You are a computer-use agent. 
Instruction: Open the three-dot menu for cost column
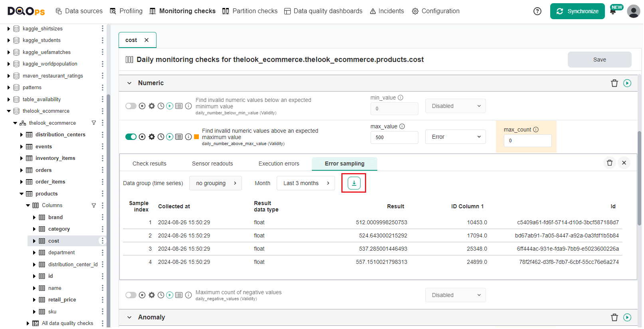click(x=103, y=241)
